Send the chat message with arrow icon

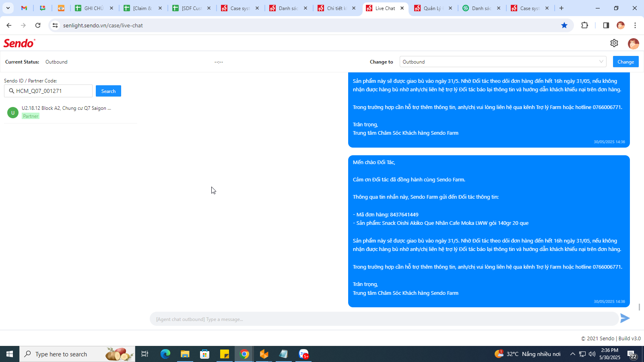625,318
